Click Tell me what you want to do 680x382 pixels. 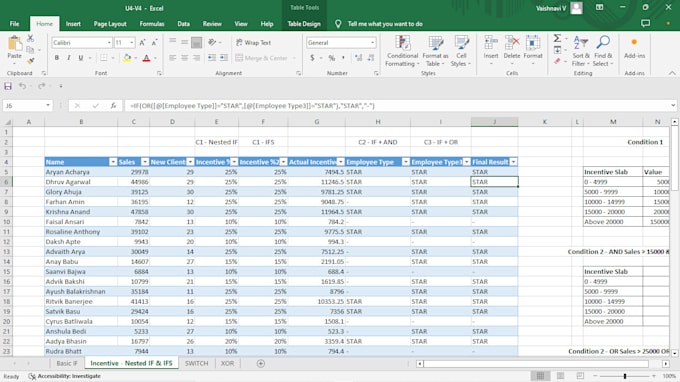385,24
